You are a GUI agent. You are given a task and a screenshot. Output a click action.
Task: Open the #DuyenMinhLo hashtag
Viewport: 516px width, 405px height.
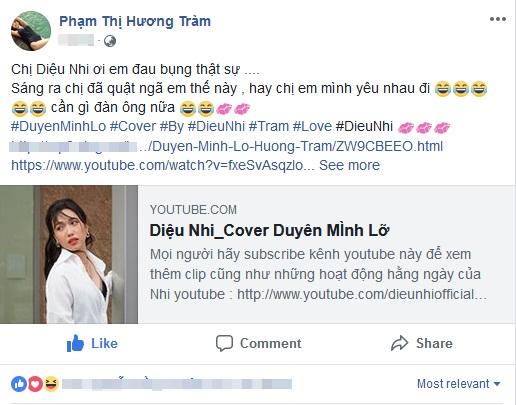[x=59, y=127]
